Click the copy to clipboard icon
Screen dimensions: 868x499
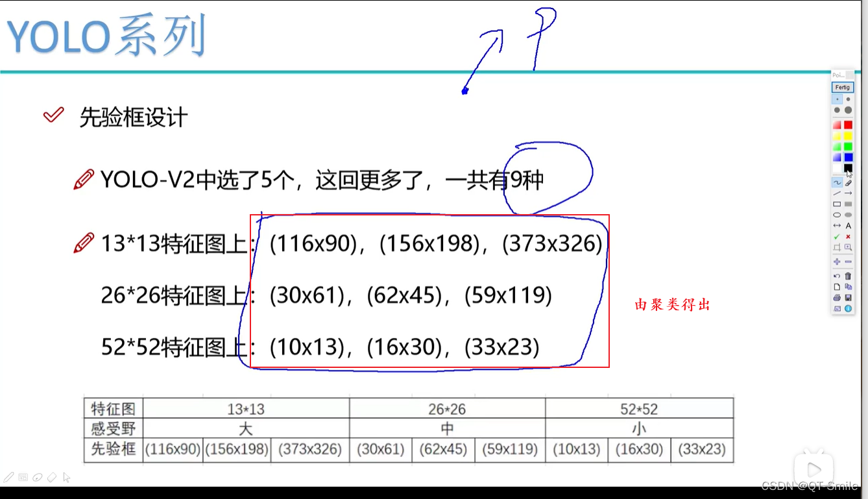pyautogui.click(x=848, y=286)
